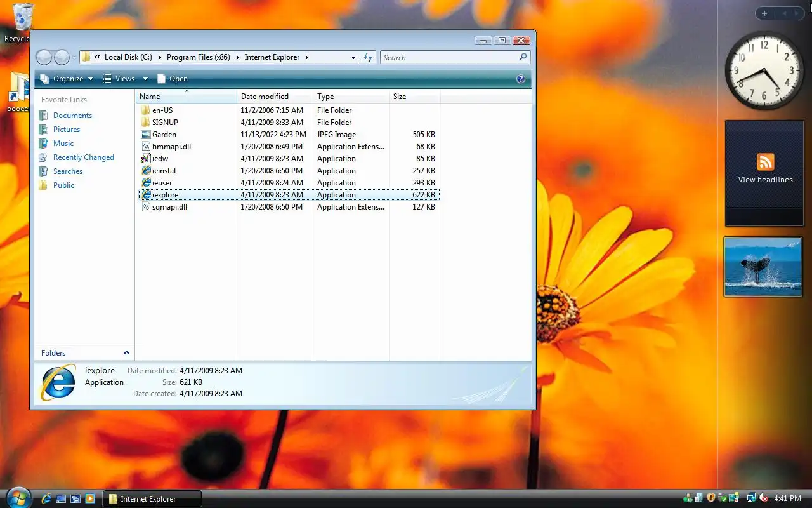
Task: Open the Views dropdown arrow
Action: pos(145,79)
